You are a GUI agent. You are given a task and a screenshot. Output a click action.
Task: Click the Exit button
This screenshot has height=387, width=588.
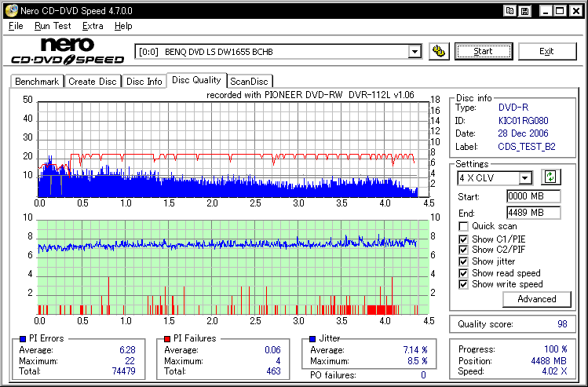point(546,51)
